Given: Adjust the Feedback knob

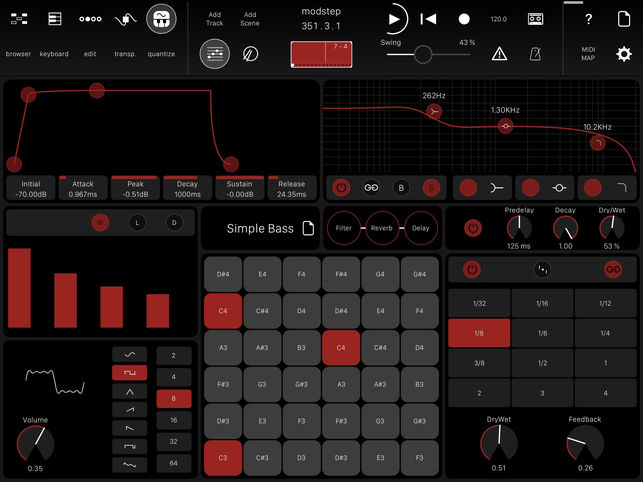Looking at the screenshot, I should (x=585, y=443).
